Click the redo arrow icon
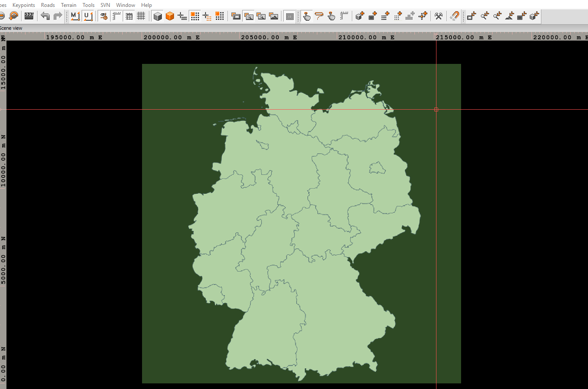Image resolution: width=588 pixels, height=389 pixels. tap(57, 16)
